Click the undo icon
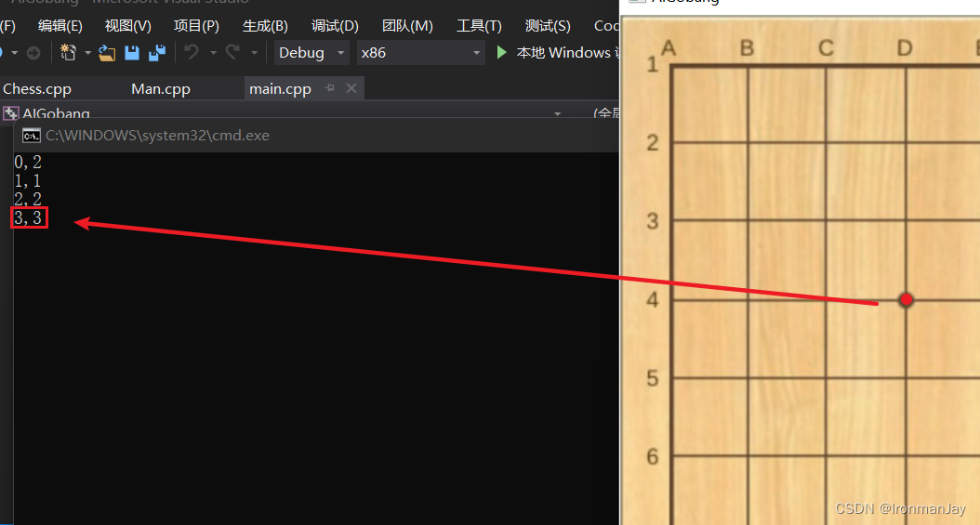The height and width of the screenshot is (525, 980). pos(192,52)
